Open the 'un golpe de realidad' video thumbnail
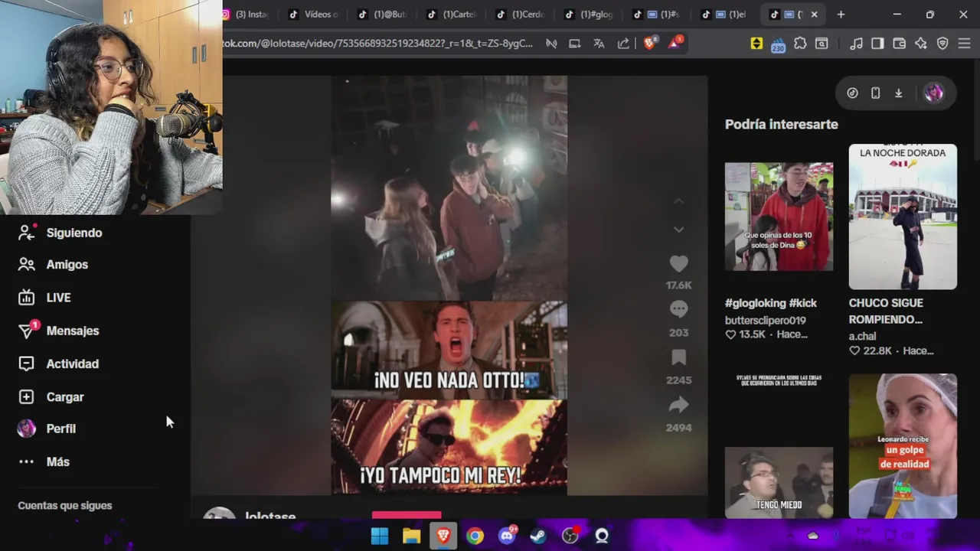980x551 pixels. [903, 446]
